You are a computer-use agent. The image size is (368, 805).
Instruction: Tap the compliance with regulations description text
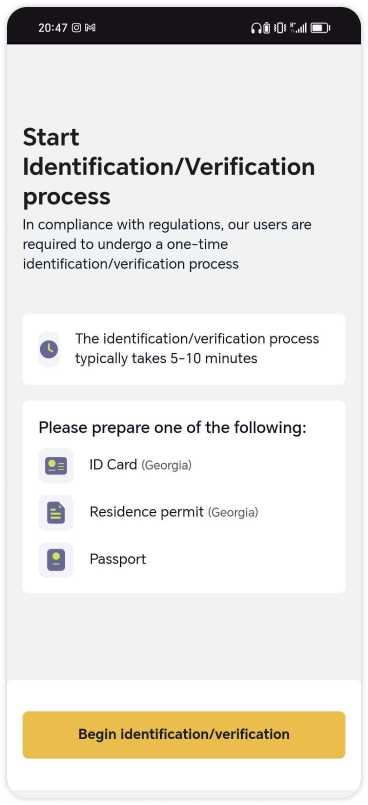(167, 244)
